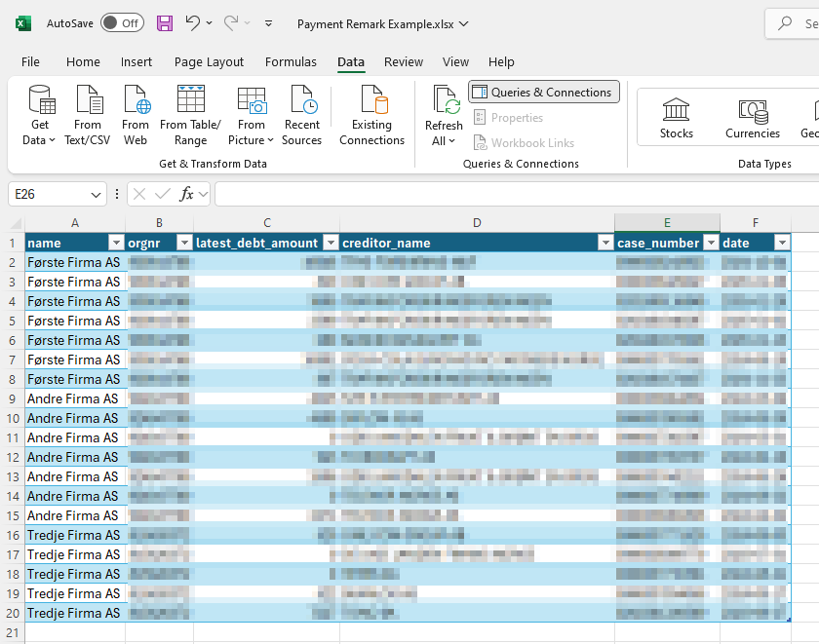Choose the Currencies data type
This screenshot has height=644, width=819.
pos(752,119)
